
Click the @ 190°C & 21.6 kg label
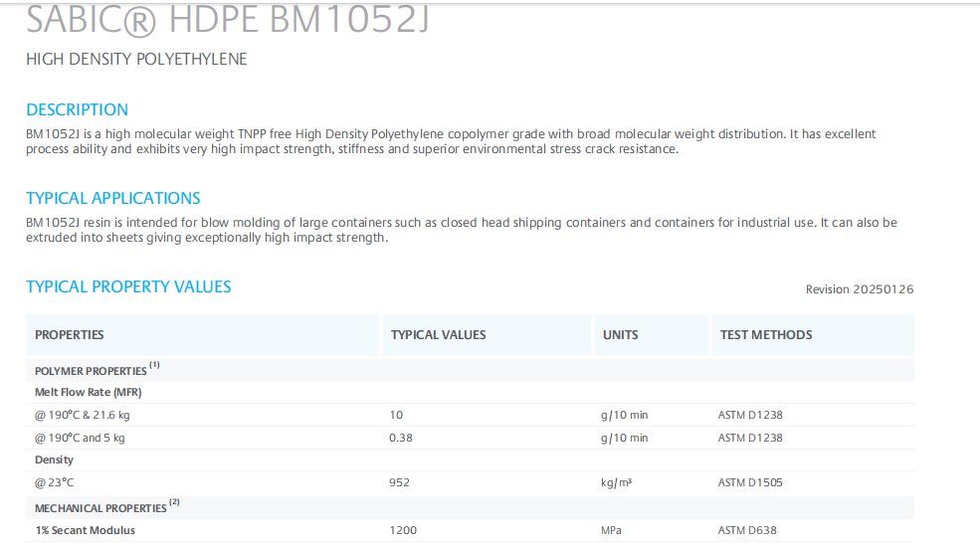83,416
